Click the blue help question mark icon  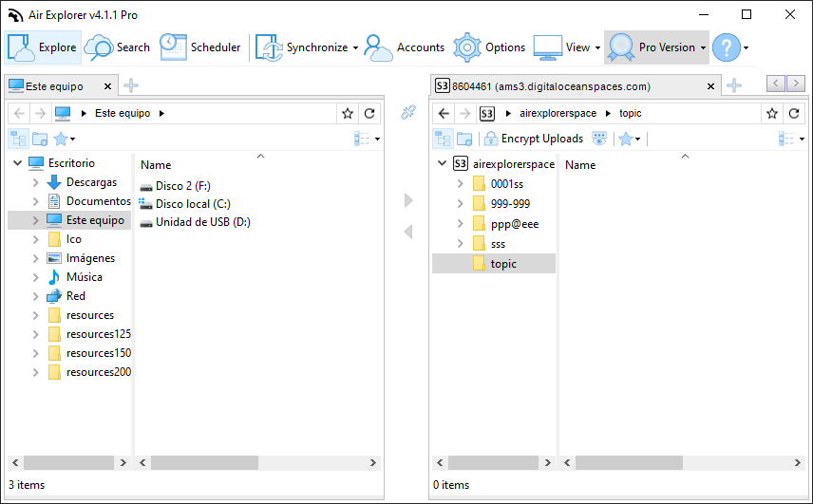tap(727, 47)
